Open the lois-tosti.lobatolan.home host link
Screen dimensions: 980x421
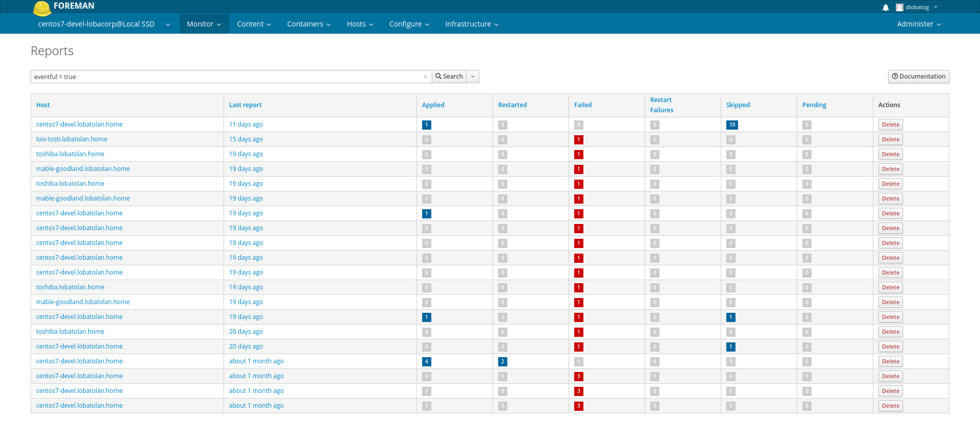pyautogui.click(x=71, y=139)
